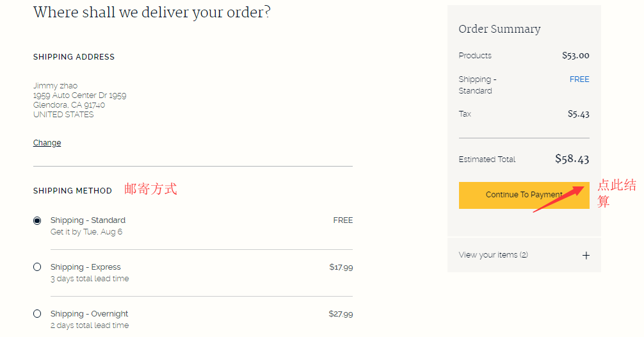
Task: Choose the Shipping - Express radio option
Action: pyautogui.click(x=37, y=267)
